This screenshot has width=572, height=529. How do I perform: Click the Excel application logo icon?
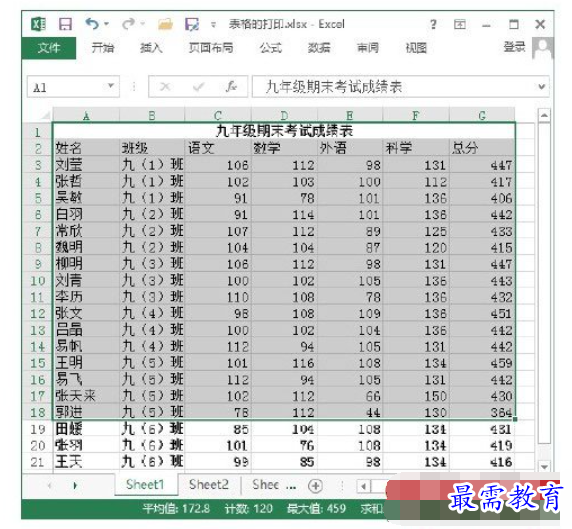[x=38, y=24]
